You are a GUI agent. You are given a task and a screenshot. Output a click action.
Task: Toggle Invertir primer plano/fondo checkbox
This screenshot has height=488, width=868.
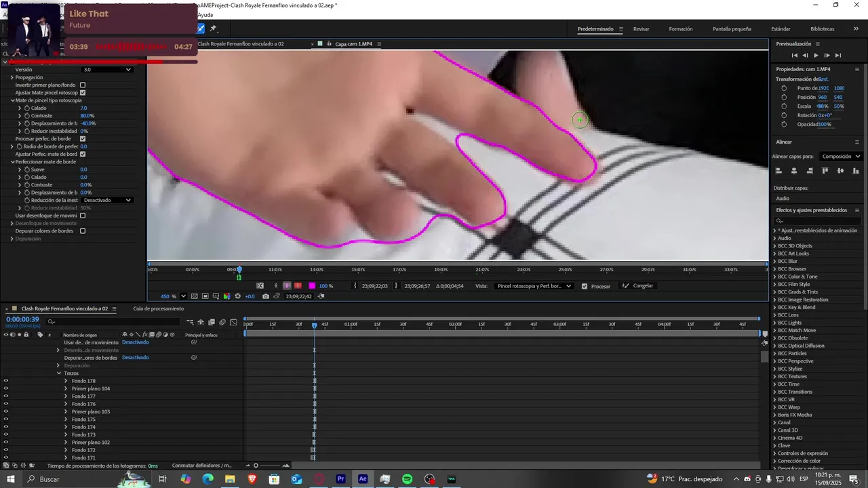coord(83,85)
